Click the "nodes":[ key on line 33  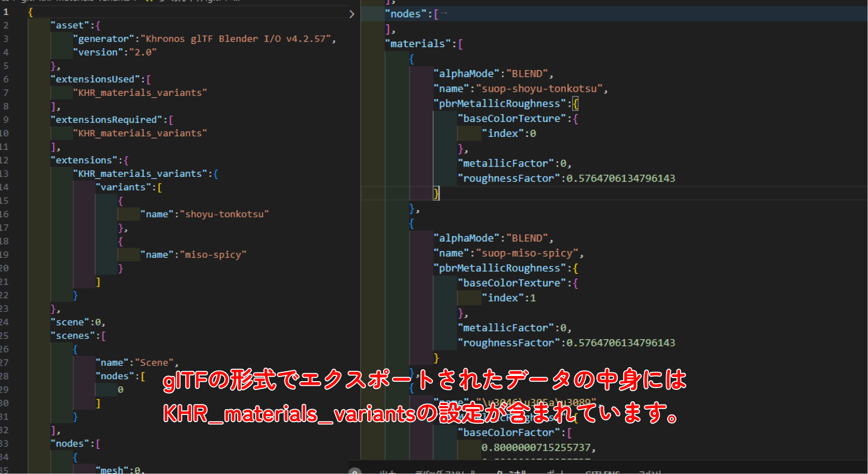pos(75,443)
